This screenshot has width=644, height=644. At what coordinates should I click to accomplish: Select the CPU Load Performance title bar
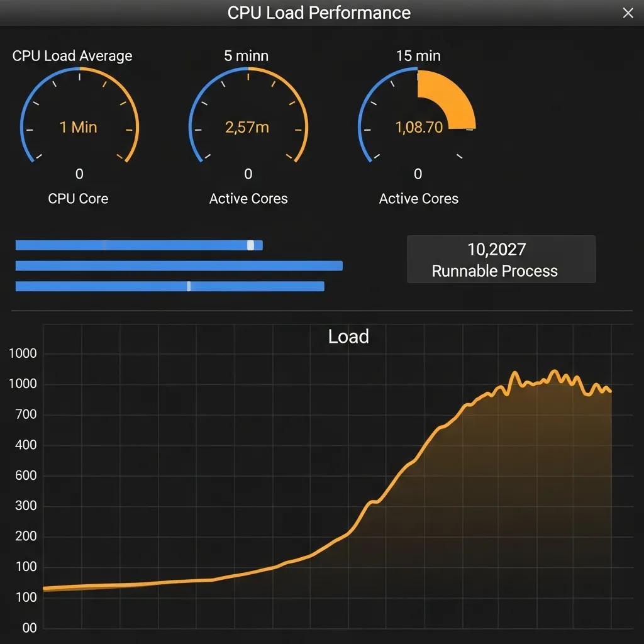319,13
